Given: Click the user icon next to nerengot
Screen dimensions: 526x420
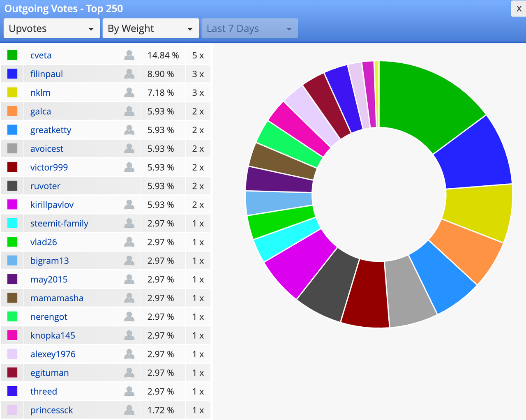Looking at the screenshot, I should tap(129, 317).
